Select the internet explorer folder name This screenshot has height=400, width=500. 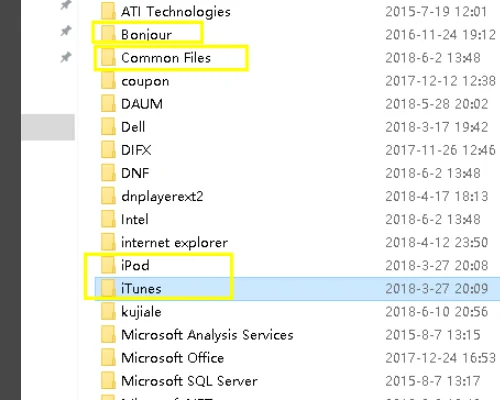(x=174, y=242)
